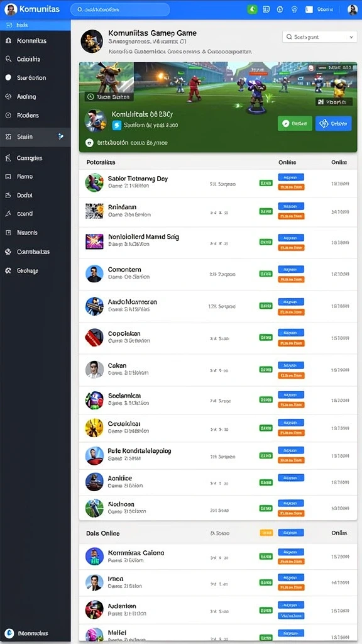
Task: Click the Komunitas Gamep Game page title
Action: tap(152, 33)
